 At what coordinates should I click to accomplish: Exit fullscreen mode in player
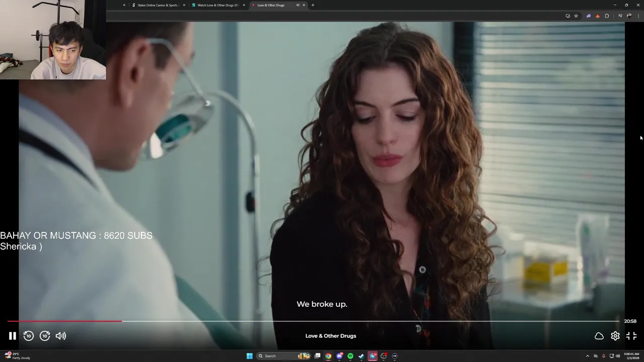(x=631, y=336)
